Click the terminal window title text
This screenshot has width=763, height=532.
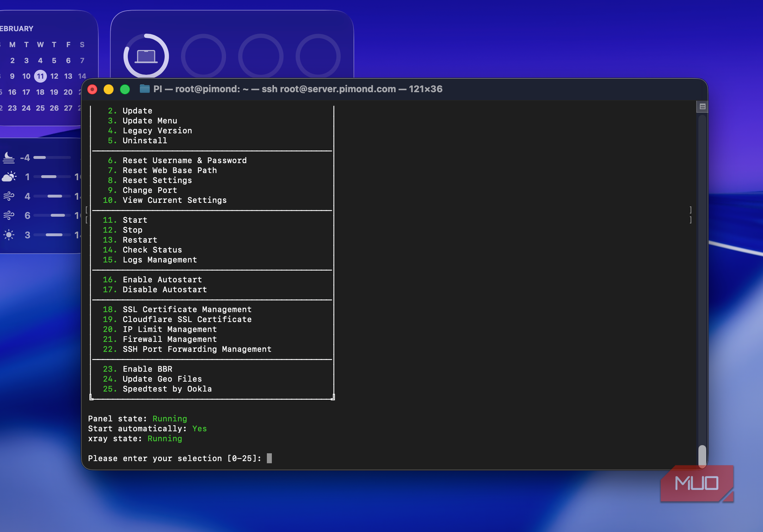(x=298, y=89)
